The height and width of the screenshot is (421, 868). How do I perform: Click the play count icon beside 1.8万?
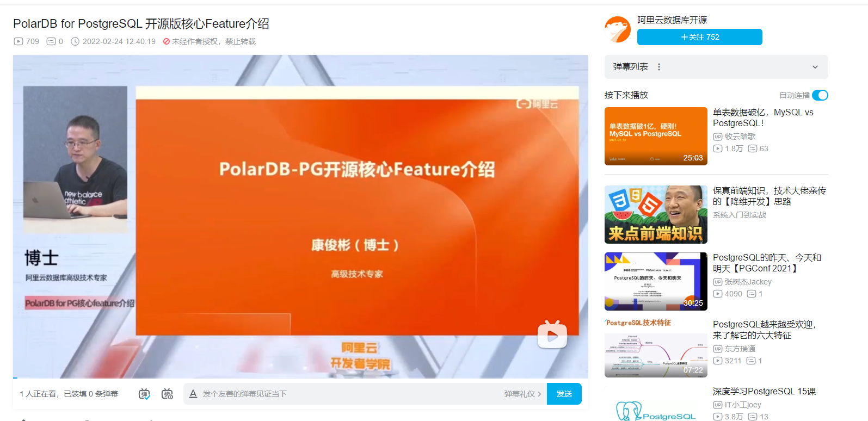pos(718,148)
